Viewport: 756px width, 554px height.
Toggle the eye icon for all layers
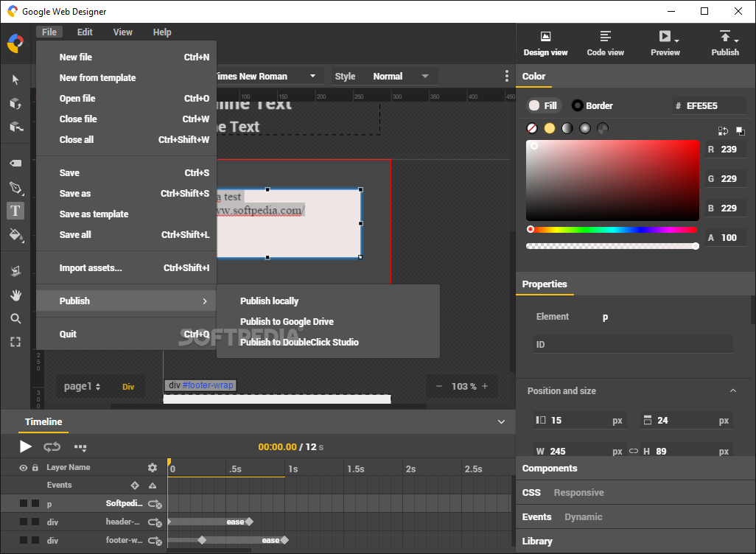coord(23,468)
